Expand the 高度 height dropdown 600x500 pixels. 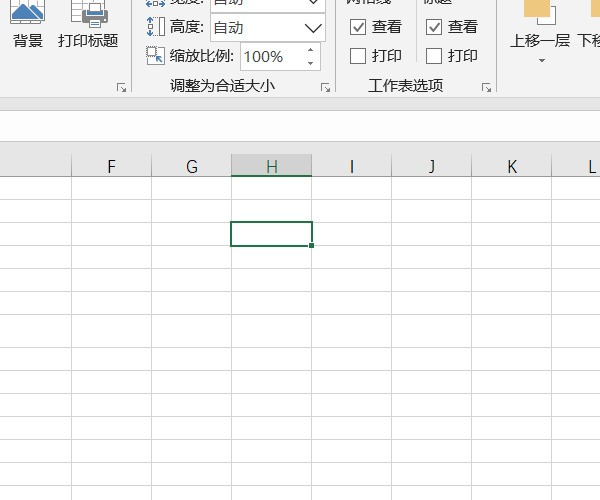click(313, 28)
